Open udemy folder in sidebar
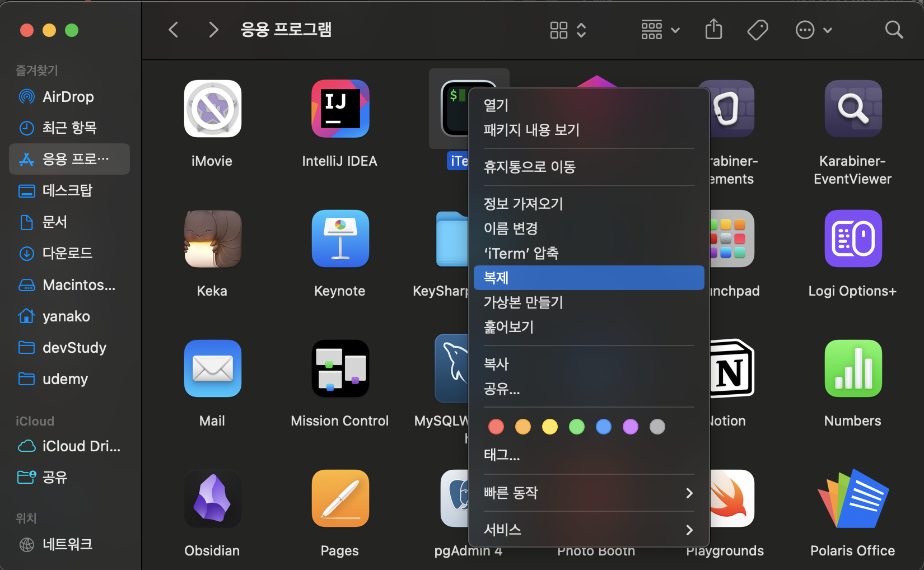The height and width of the screenshot is (570, 924). [x=69, y=379]
